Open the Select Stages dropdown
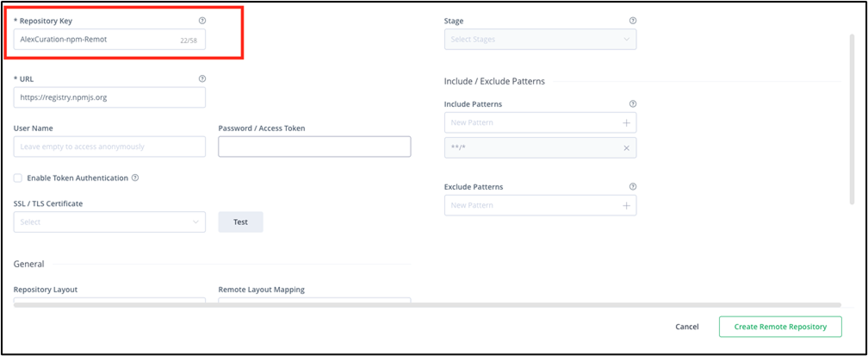 click(540, 40)
